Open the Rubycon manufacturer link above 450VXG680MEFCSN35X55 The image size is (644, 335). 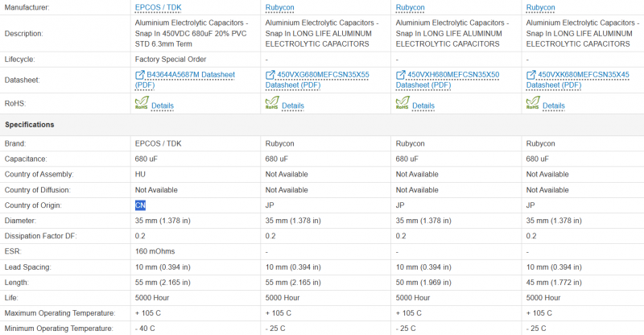click(281, 7)
